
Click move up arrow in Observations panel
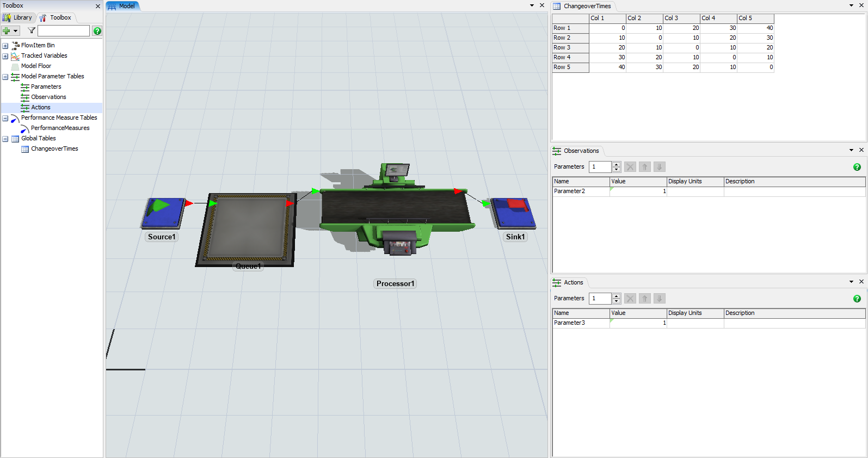click(644, 167)
